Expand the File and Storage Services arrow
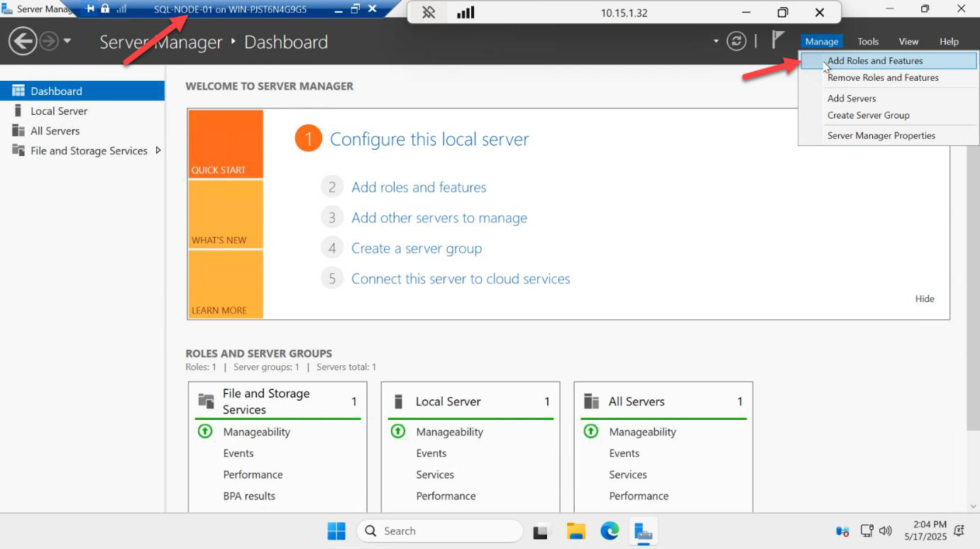This screenshot has height=549, width=980. [158, 150]
